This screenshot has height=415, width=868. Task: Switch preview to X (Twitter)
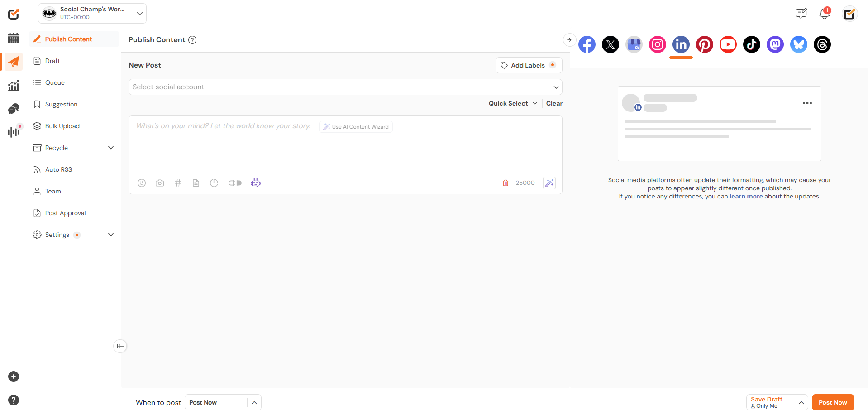[610, 44]
